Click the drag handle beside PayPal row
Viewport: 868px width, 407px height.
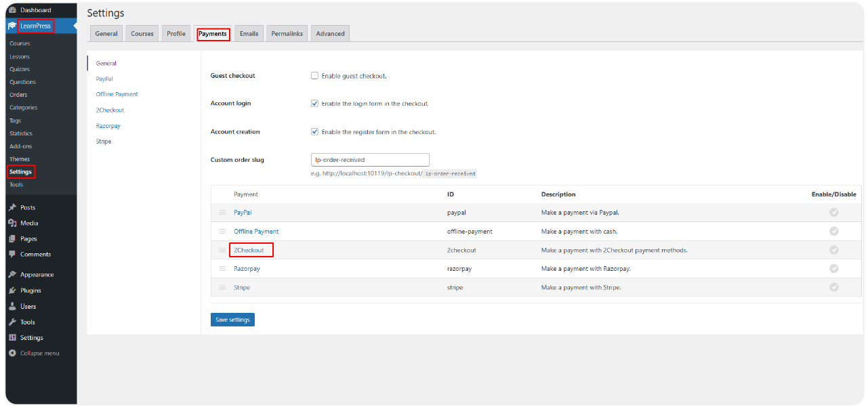coord(222,213)
